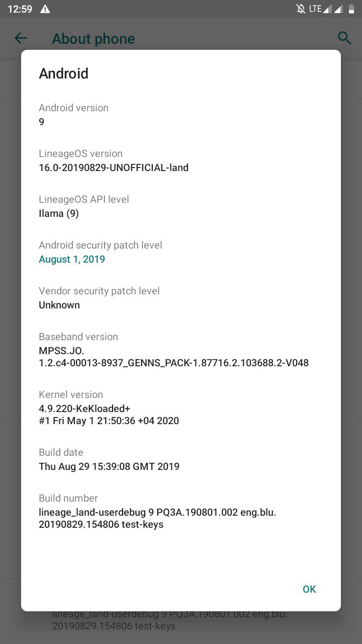Tap the LineageOS version entry
Screen dimensions: 362x644
coord(181,160)
